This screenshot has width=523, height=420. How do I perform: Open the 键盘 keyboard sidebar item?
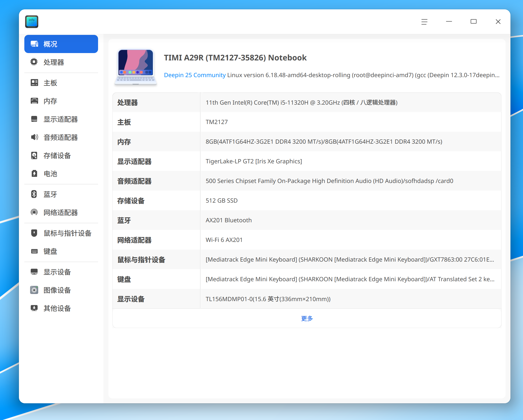pyautogui.click(x=61, y=251)
